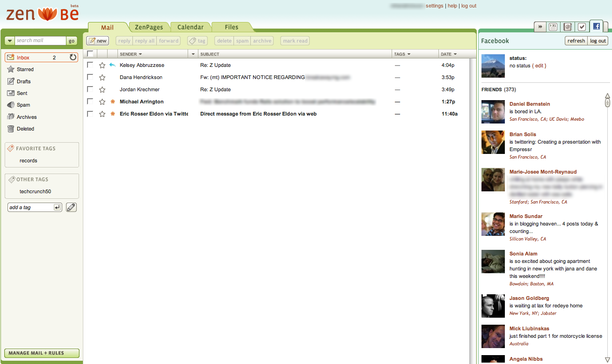
Task: Collapse the side panel with double-arrow icon
Action: [x=540, y=27]
